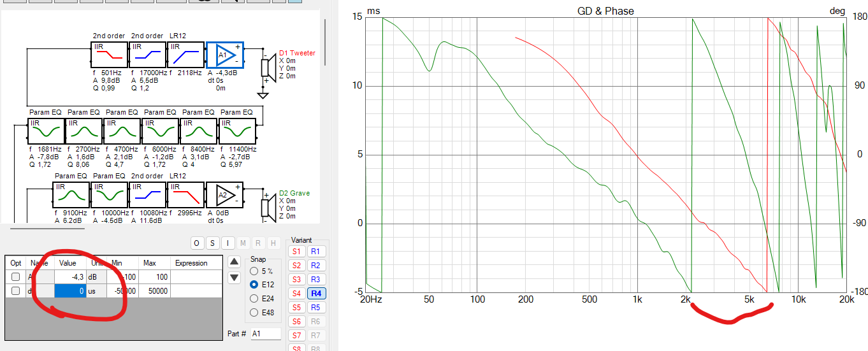Choose the 5 % snap option

pyautogui.click(x=255, y=271)
